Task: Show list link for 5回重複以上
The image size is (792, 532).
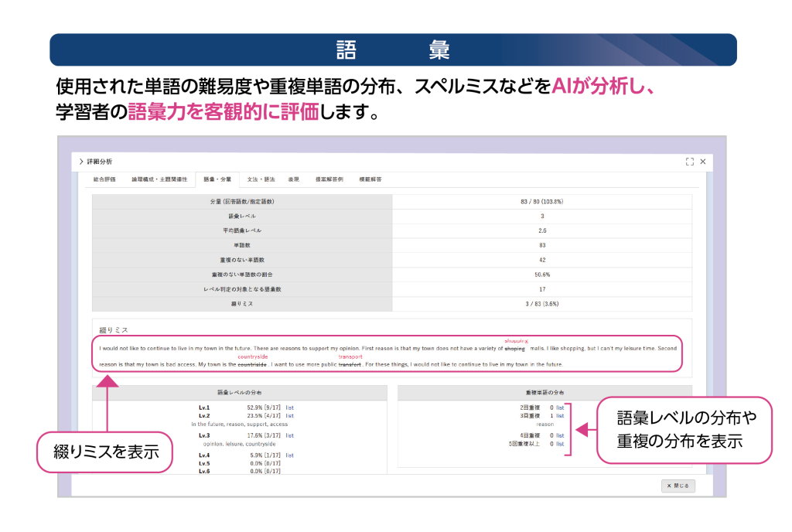Action: coord(560,444)
